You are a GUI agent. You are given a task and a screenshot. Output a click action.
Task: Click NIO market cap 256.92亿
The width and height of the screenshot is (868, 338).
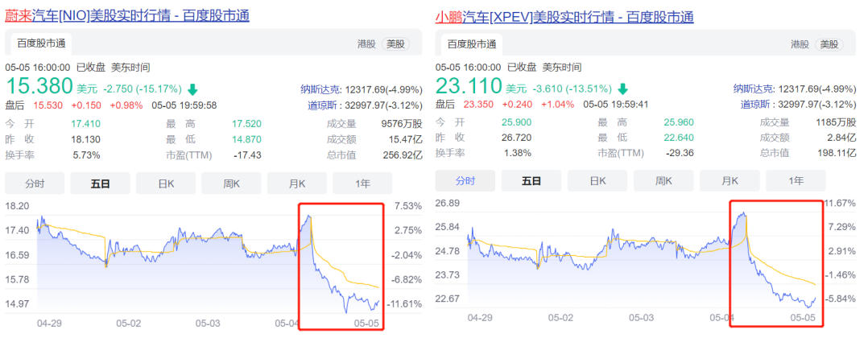click(x=403, y=155)
